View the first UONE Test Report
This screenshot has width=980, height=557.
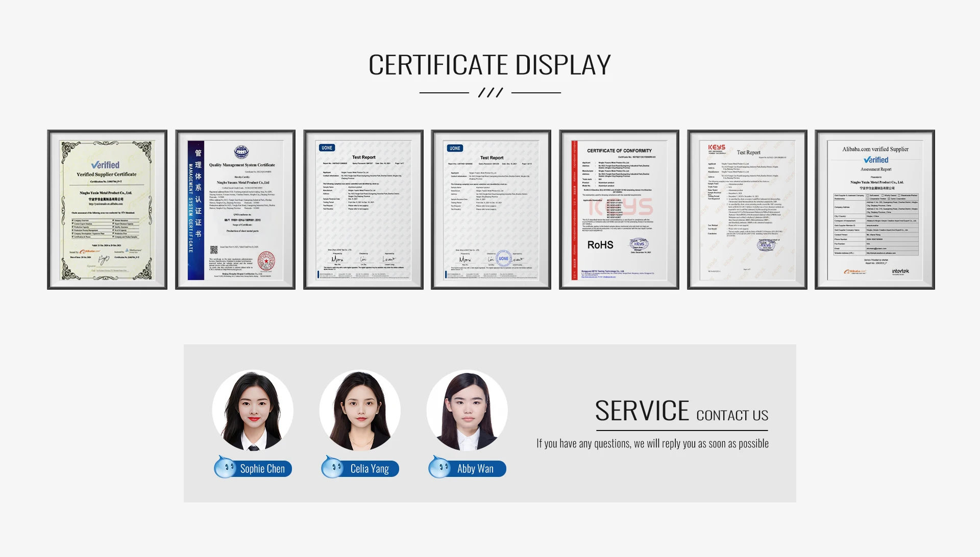point(363,210)
